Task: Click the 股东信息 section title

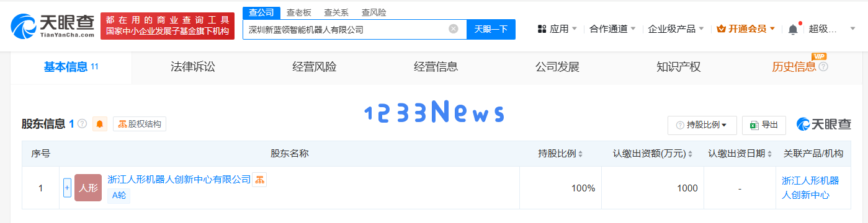Action: click(x=43, y=124)
